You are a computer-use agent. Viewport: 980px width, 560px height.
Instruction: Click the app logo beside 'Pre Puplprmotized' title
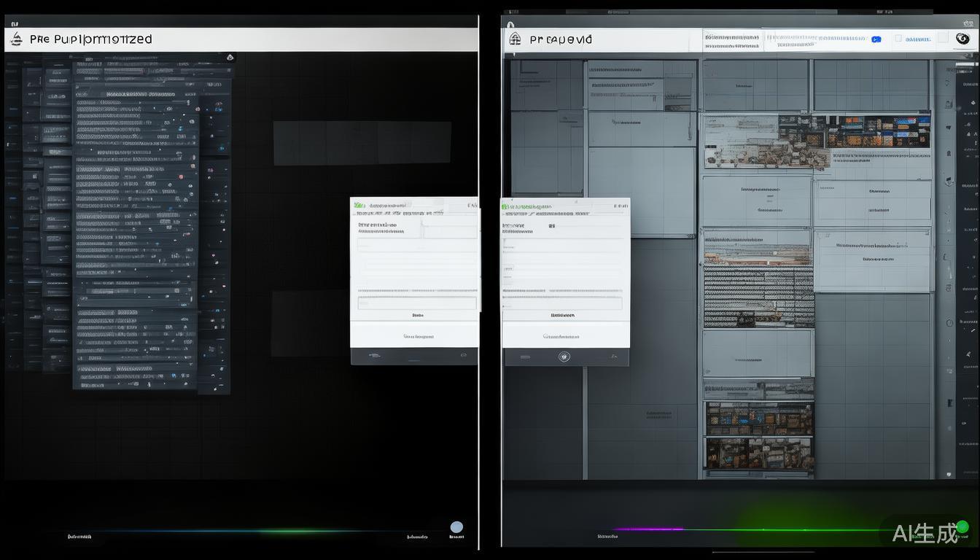tap(16, 39)
